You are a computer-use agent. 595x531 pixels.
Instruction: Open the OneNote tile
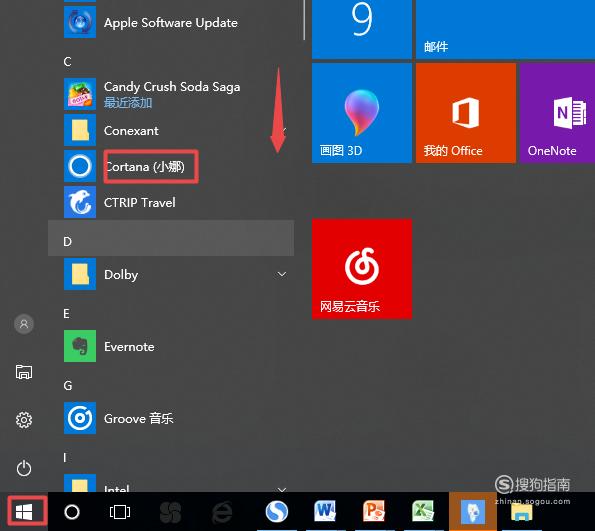(x=557, y=113)
